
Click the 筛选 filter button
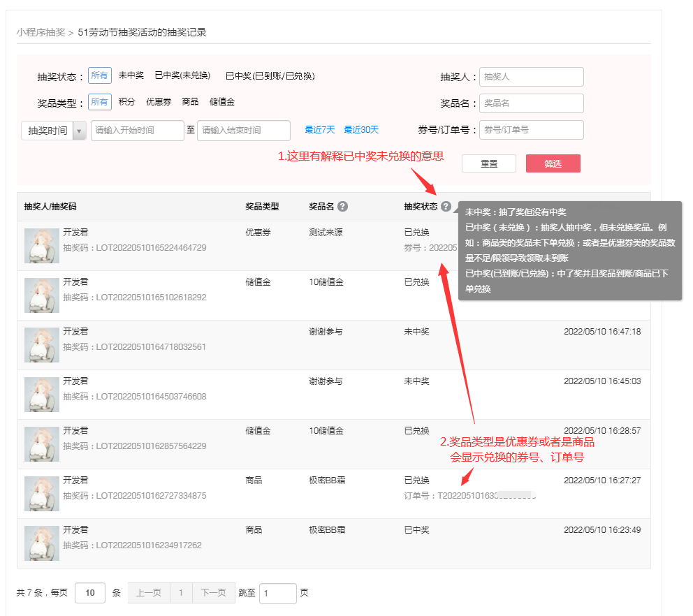(x=553, y=163)
